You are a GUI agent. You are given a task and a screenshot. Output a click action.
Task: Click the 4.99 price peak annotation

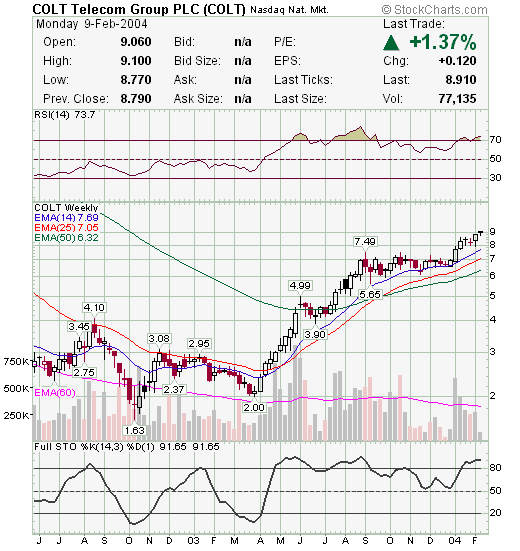coord(300,285)
